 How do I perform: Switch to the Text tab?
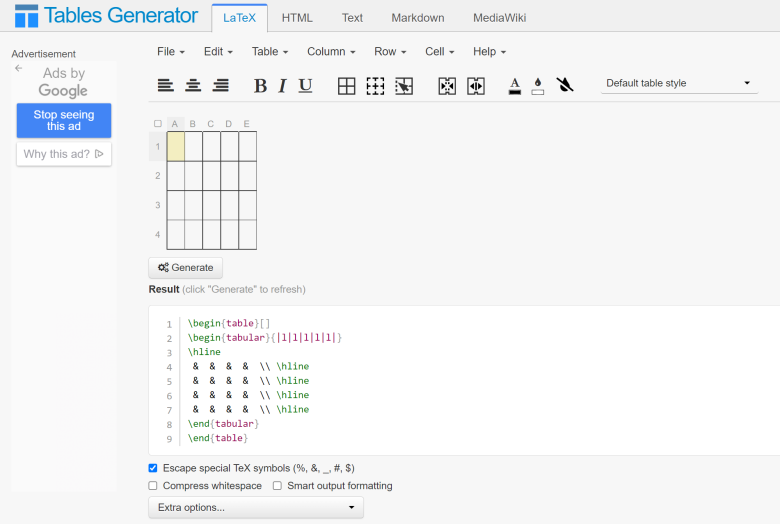[x=352, y=18]
